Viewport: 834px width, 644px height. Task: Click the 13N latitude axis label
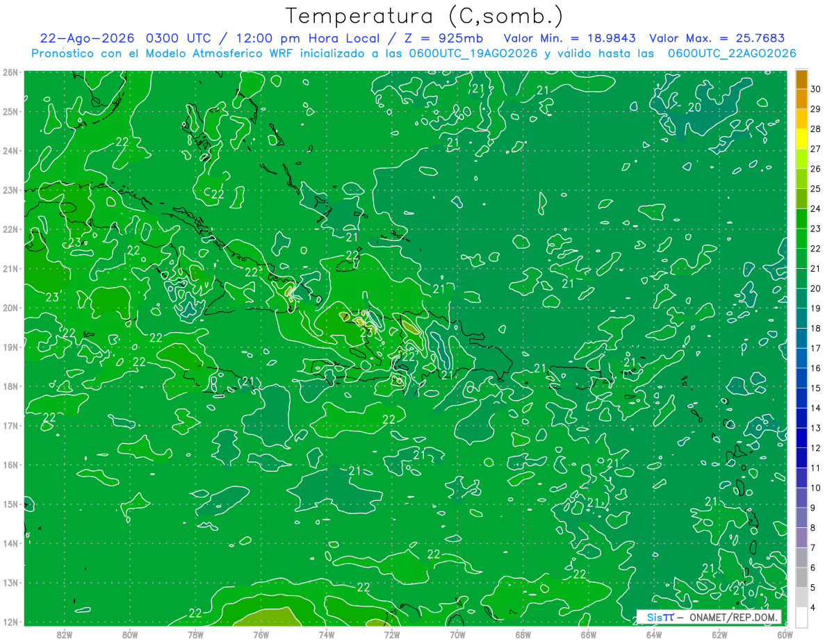[x=10, y=582]
